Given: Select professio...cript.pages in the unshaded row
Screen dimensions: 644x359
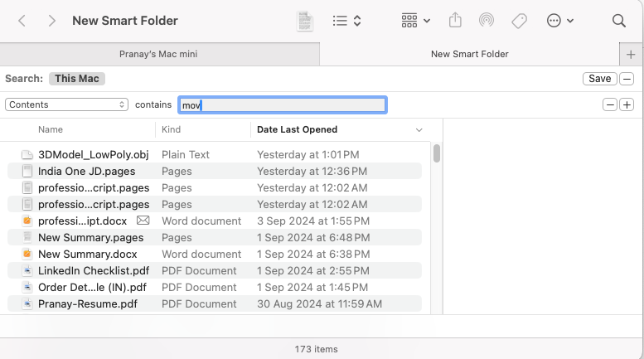Looking at the screenshot, I should coord(94,187).
